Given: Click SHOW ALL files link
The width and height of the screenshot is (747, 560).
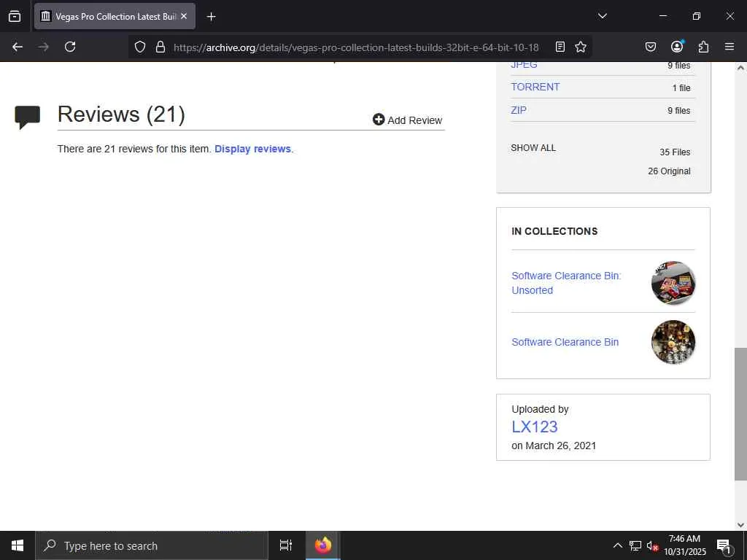Looking at the screenshot, I should (533, 147).
